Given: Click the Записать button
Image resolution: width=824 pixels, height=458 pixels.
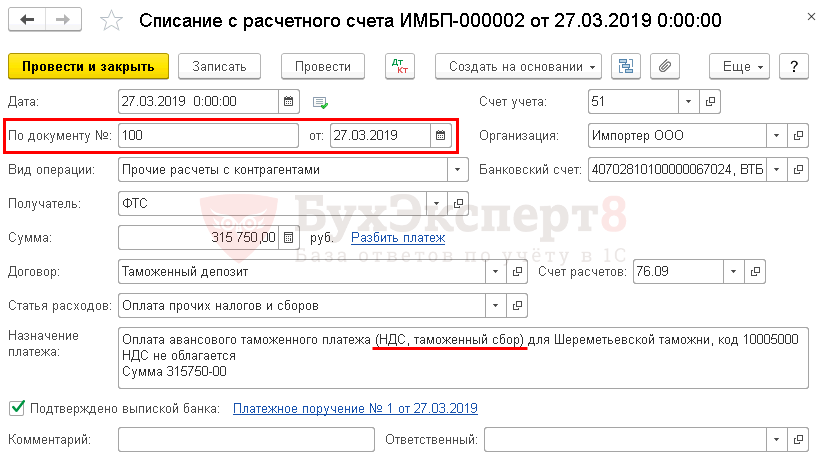Looking at the screenshot, I should (219, 67).
